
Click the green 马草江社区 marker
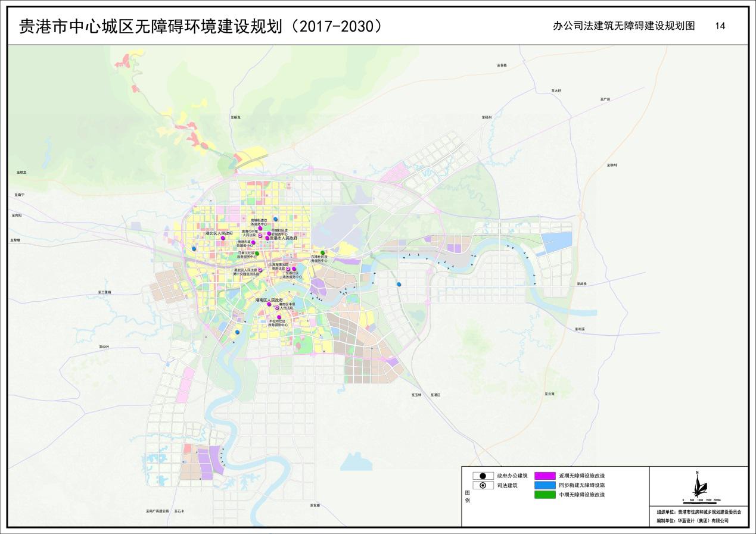[257, 253]
